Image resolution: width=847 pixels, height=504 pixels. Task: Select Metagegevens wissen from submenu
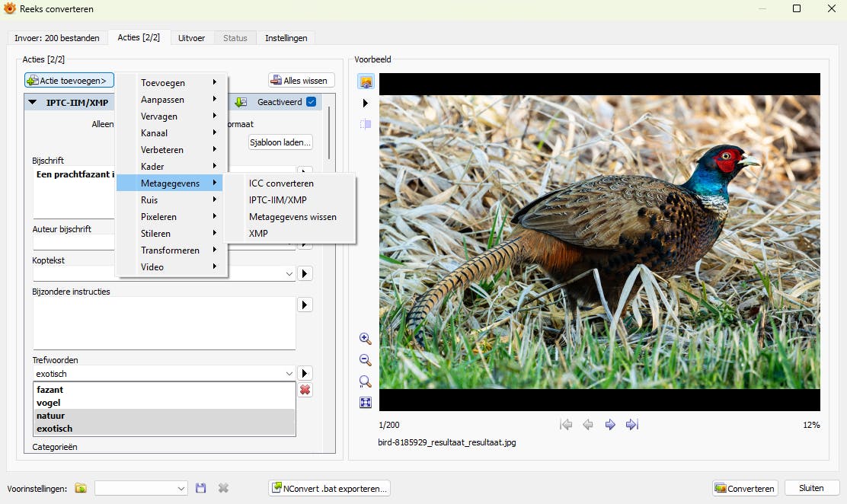coord(292,217)
